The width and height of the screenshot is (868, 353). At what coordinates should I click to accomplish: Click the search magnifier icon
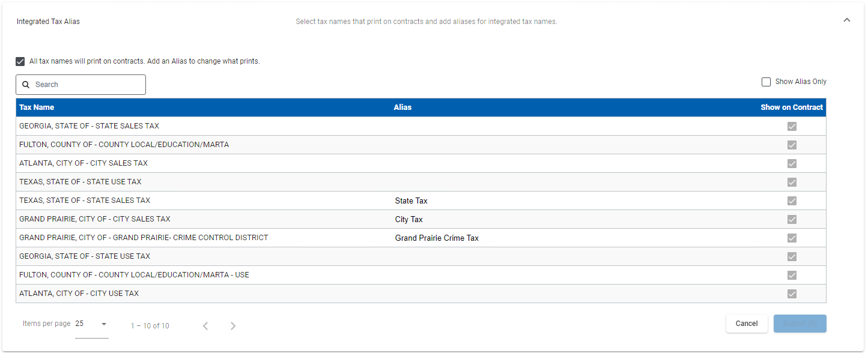tap(26, 85)
